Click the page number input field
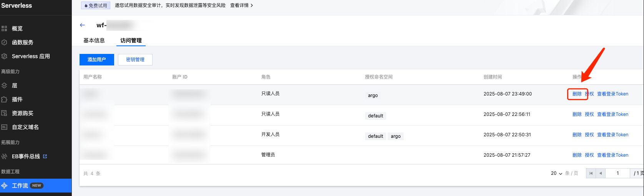Screen dimensions: 644x196 click(x=617, y=173)
